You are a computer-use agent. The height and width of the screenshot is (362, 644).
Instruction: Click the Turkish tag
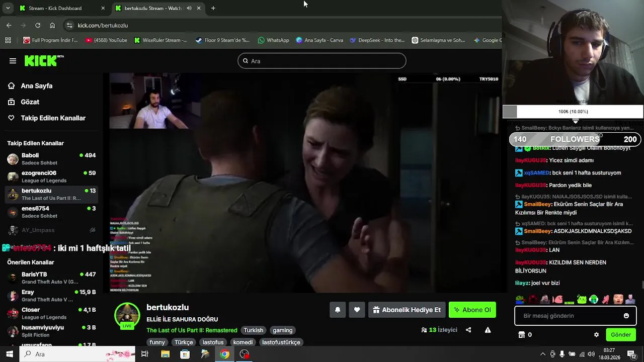[254, 330]
